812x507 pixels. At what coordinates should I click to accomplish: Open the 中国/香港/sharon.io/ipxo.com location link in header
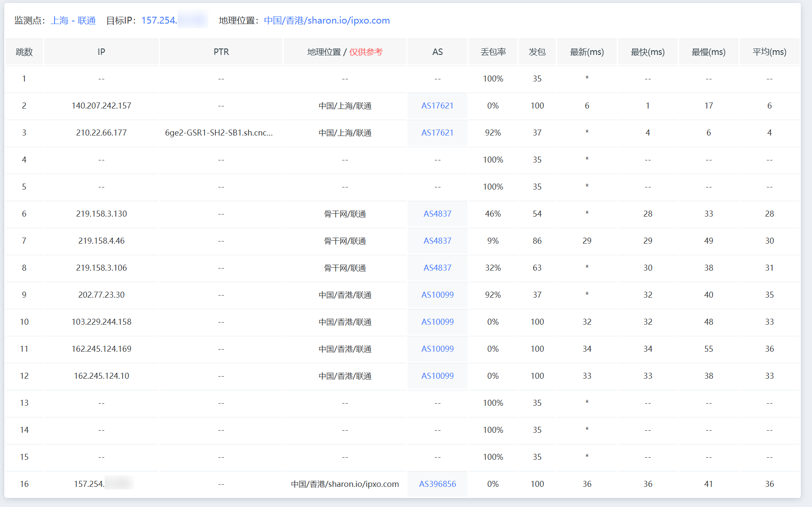tap(327, 21)
